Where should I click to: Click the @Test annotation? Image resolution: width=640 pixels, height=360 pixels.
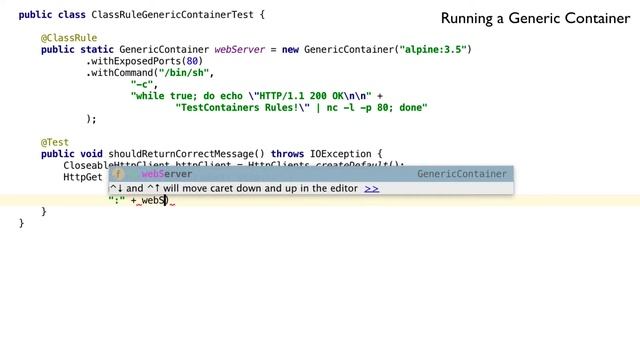point(55,142)
